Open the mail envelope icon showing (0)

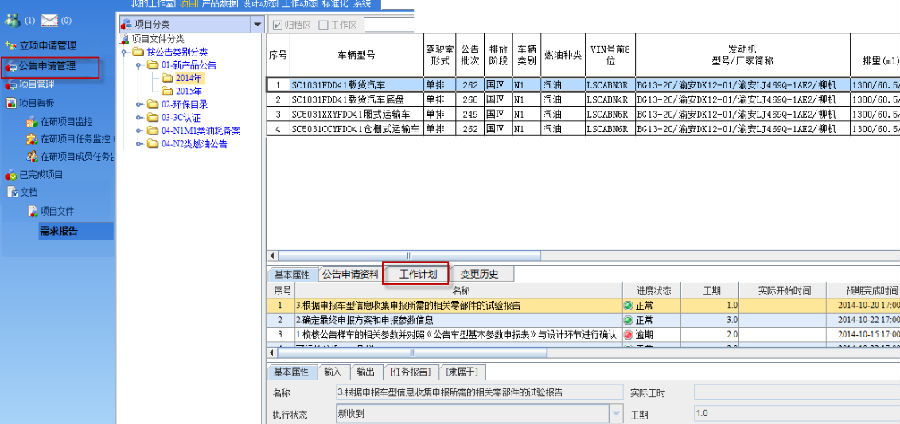50,20
